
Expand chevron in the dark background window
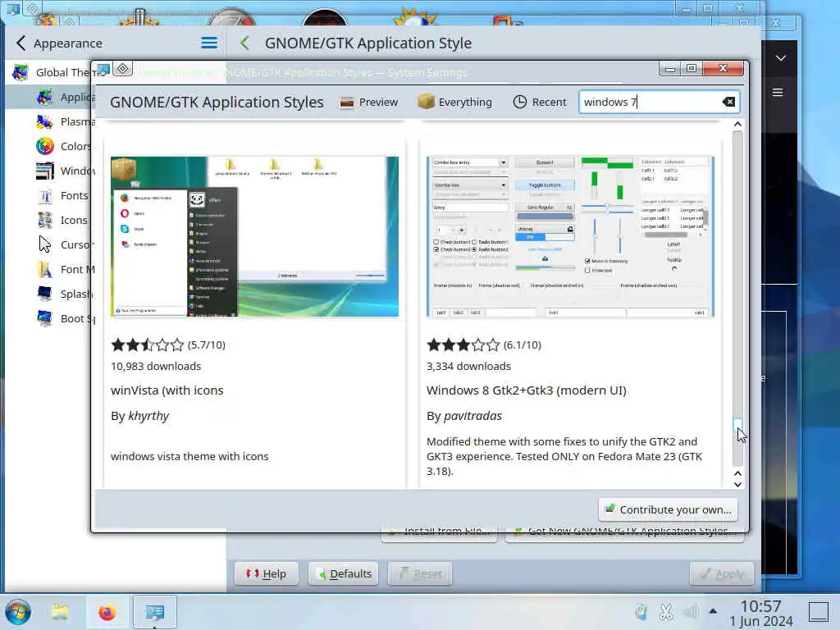click(x=781, y=58)
